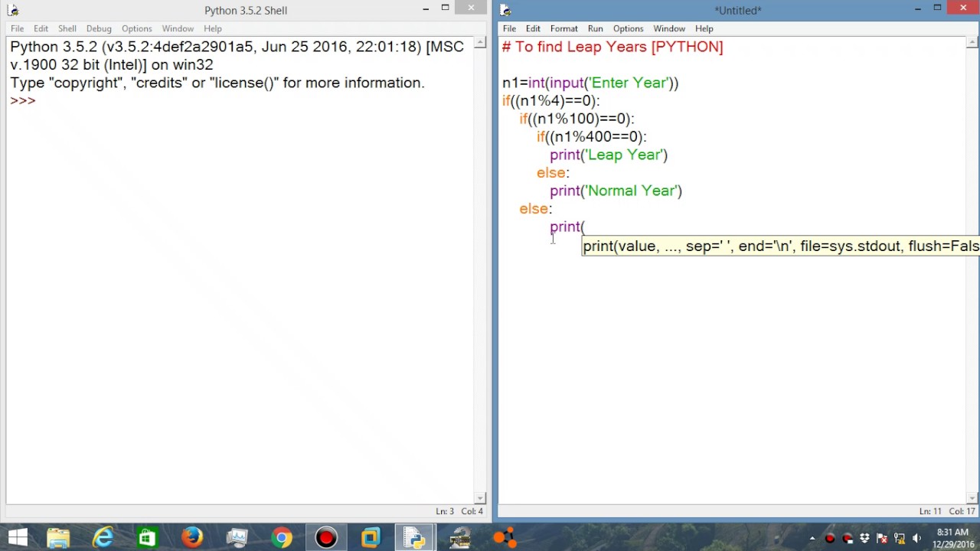Launch Firefox from the taskbar
Image resolution: width=980 pixels, height=551 pixels.
(x=191, y=538)
